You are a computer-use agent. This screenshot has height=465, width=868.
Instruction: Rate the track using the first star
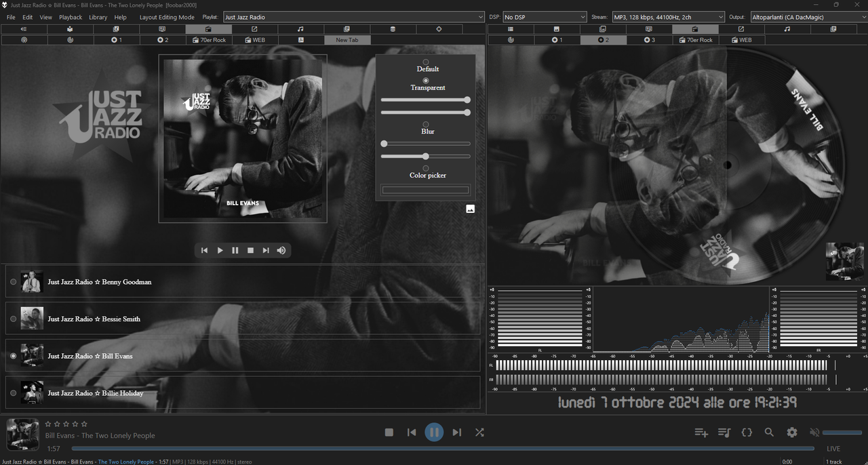[x=48, y=424]
